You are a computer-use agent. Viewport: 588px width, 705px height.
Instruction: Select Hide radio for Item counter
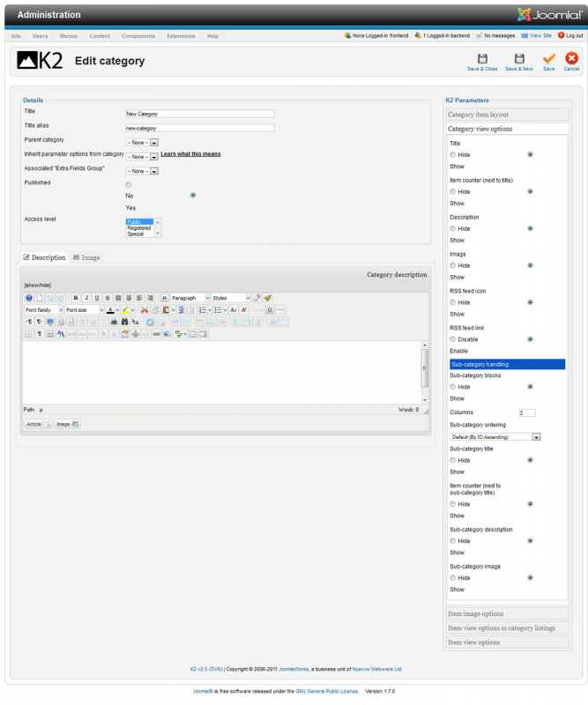(x=452, y=191)
